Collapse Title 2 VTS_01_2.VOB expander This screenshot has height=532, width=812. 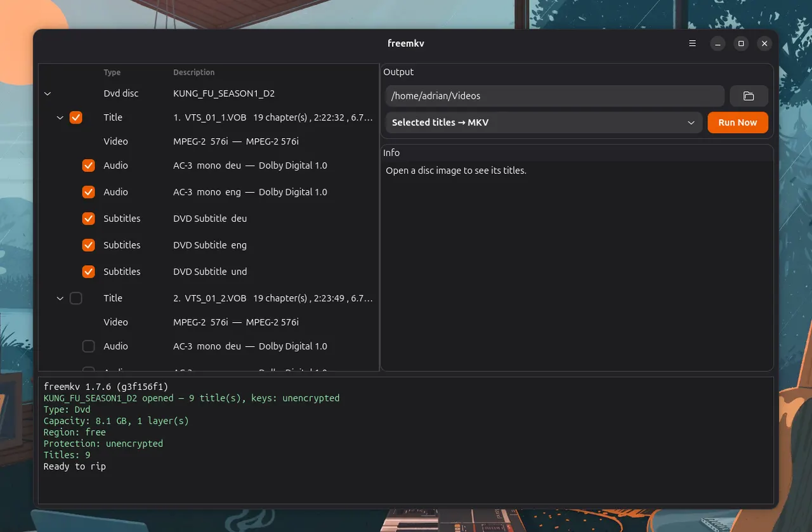60,298
